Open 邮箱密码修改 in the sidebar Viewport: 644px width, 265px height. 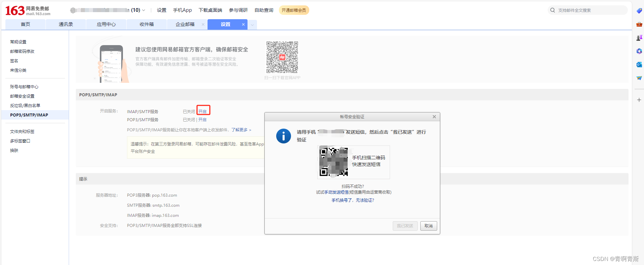[x=22, y=52]
